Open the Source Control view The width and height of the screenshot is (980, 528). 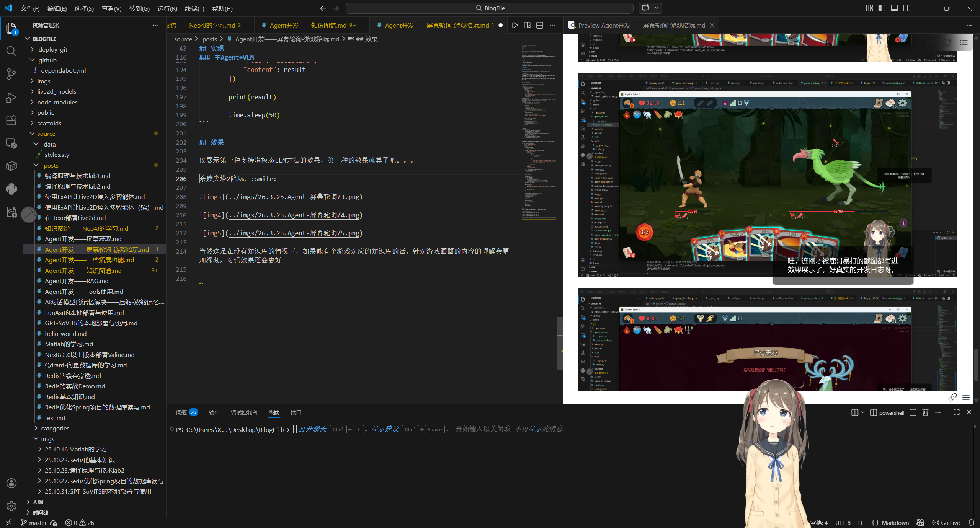point(11,74)
